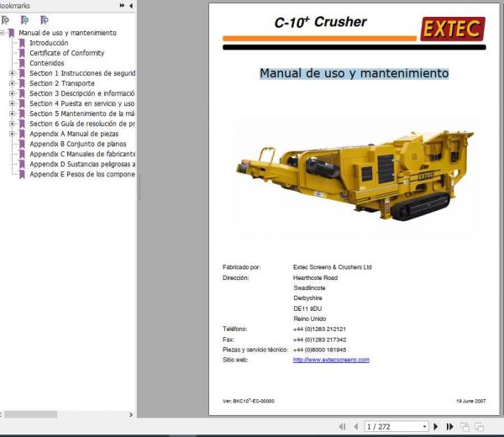Click the C-10+ Crusher heading
The height and width of the screenshot is (437, 504).
click(321, 22)
